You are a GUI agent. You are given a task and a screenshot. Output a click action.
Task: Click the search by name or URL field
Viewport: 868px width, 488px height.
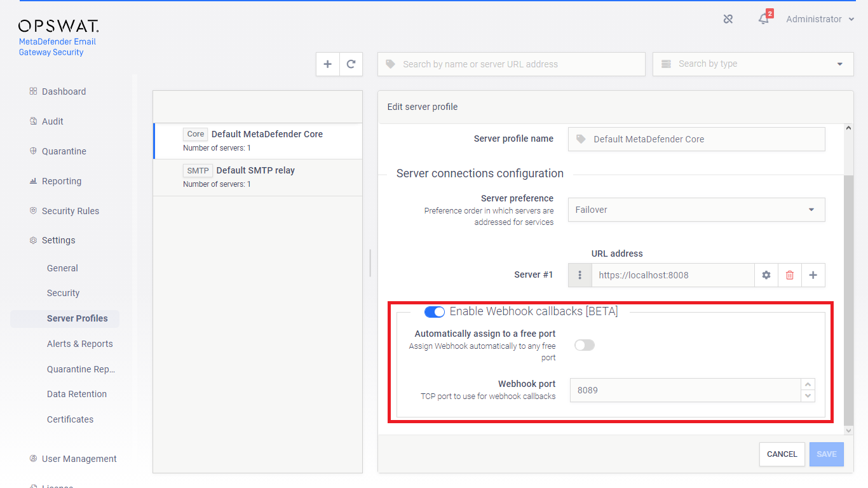tap(512, 64)
